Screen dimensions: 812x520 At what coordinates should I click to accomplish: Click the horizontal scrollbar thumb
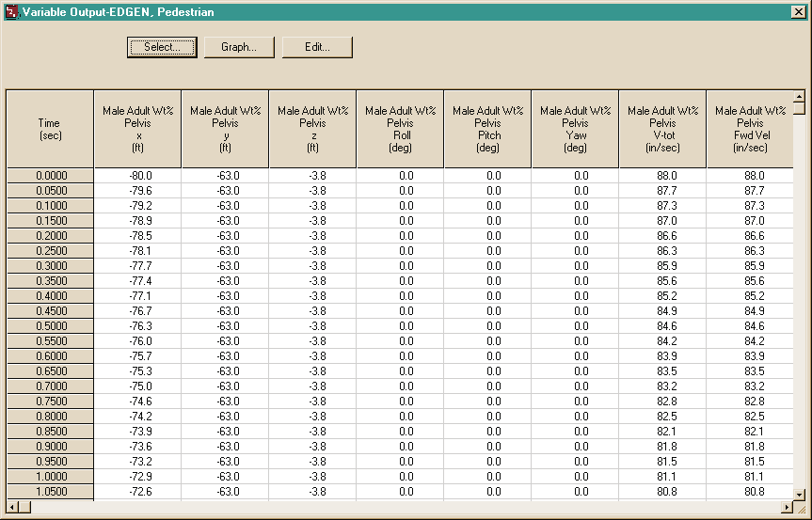point(24,507)
